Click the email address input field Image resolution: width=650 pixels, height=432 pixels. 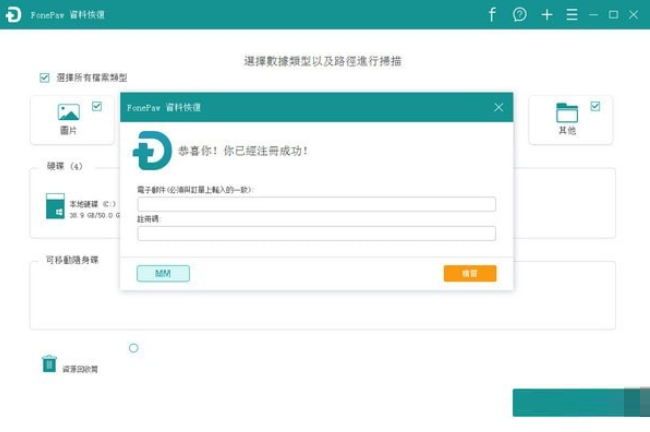click(x=317, y=204)
